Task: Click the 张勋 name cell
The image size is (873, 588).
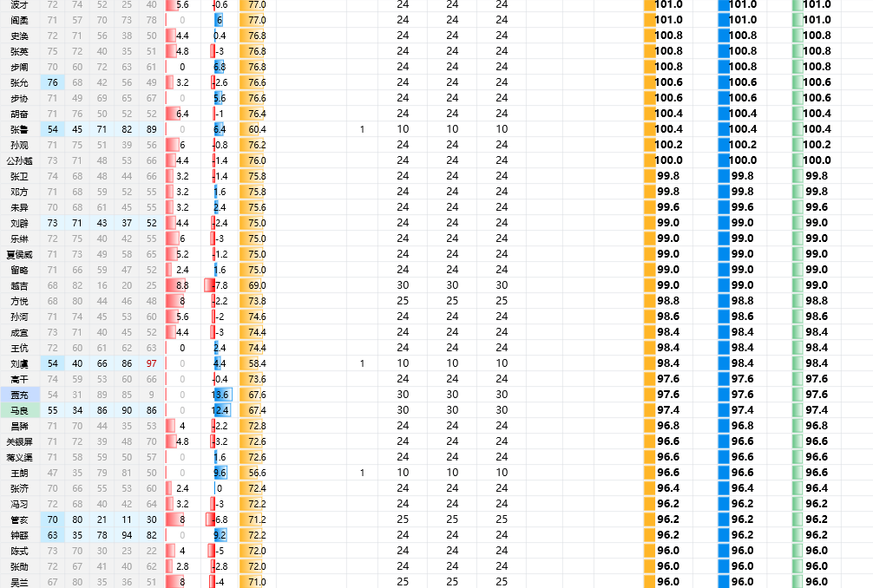Action: coord(19,566)
